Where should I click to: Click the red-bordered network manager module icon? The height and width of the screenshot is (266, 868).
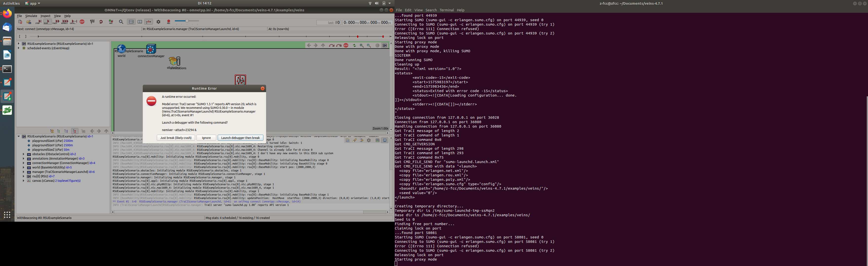click(240, 80)
